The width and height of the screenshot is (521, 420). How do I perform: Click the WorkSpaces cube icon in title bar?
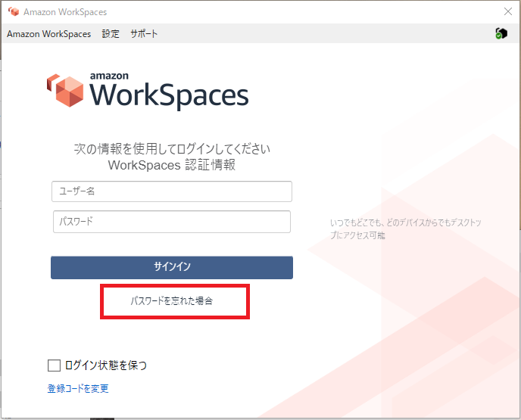pyautogui.click(x=14, y=12)
